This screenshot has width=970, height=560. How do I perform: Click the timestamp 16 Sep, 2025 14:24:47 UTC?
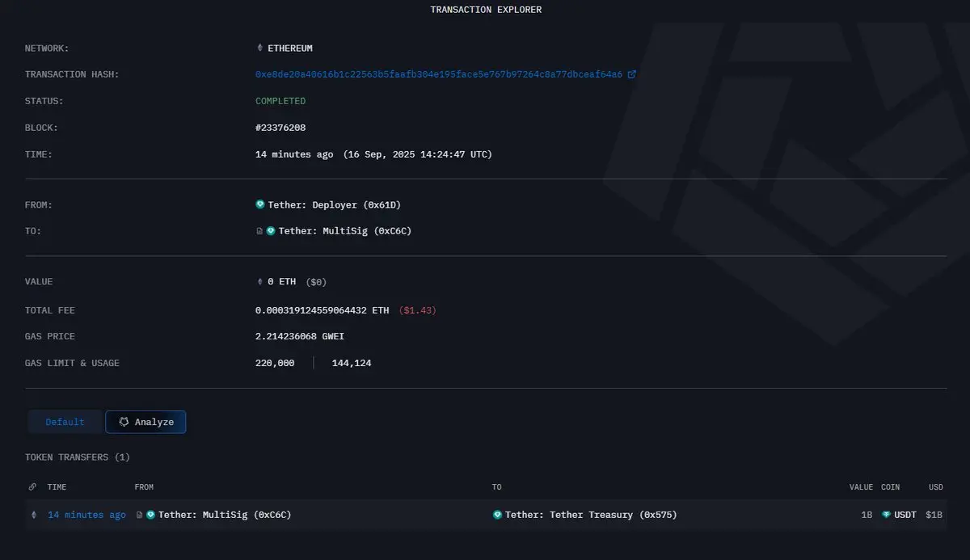(417, 154)
